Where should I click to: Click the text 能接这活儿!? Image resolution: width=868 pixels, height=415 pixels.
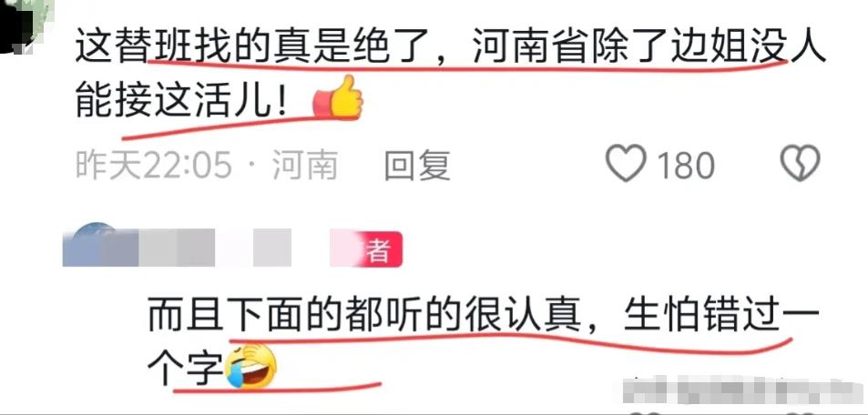[181, 99]
